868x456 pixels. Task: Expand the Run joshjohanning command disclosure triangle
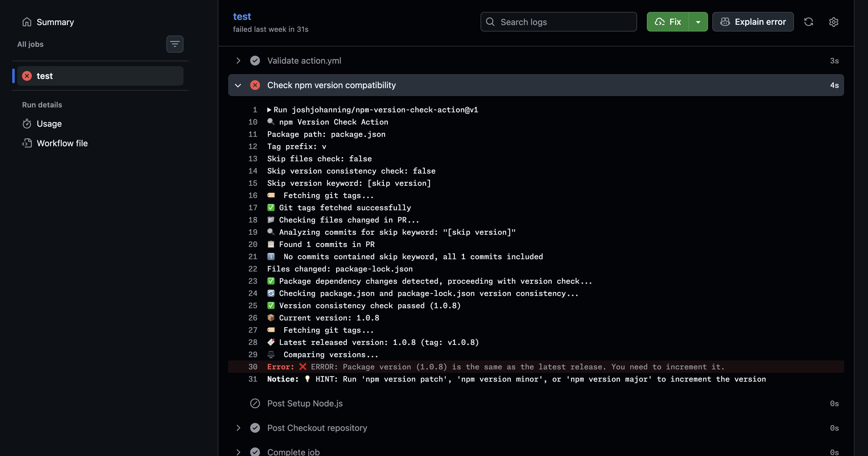(x=269, y=110)
